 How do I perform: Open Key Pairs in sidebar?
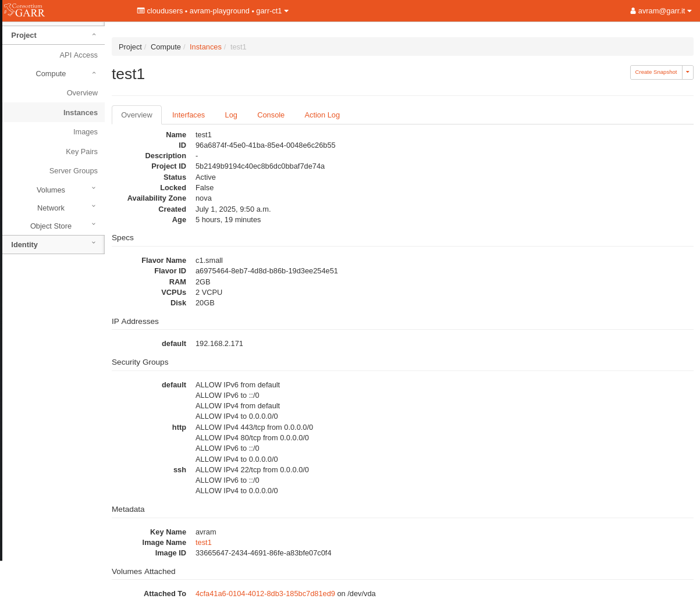81,152
